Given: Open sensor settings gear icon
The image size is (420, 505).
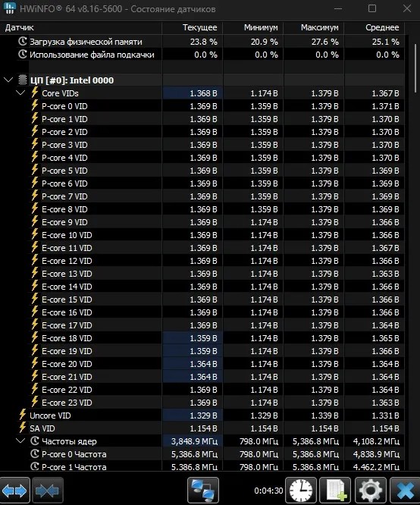Looking at the screenshot, I should click(371, 491).
